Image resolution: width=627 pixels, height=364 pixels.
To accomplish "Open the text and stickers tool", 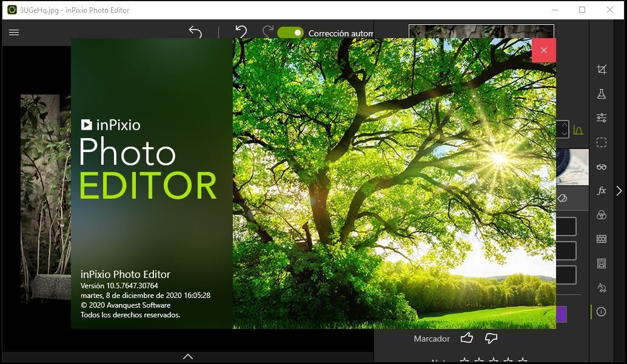I will click(602, 287).
